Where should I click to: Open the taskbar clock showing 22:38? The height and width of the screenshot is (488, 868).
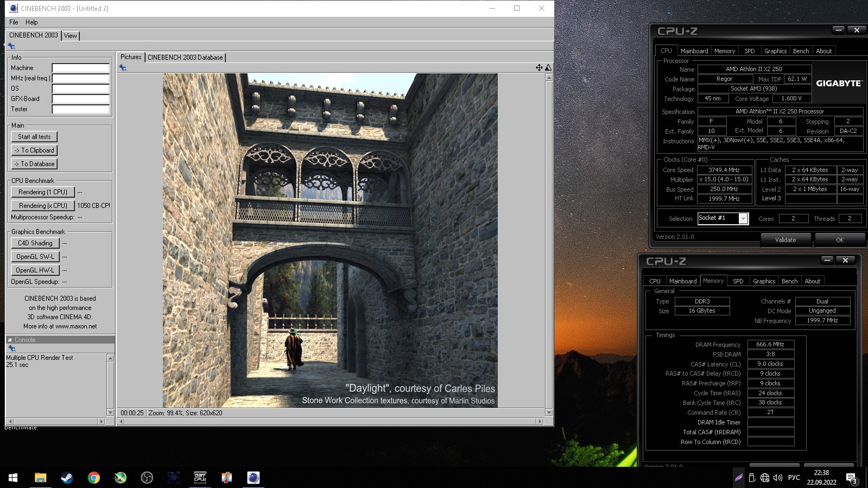[x=821, y=478]
